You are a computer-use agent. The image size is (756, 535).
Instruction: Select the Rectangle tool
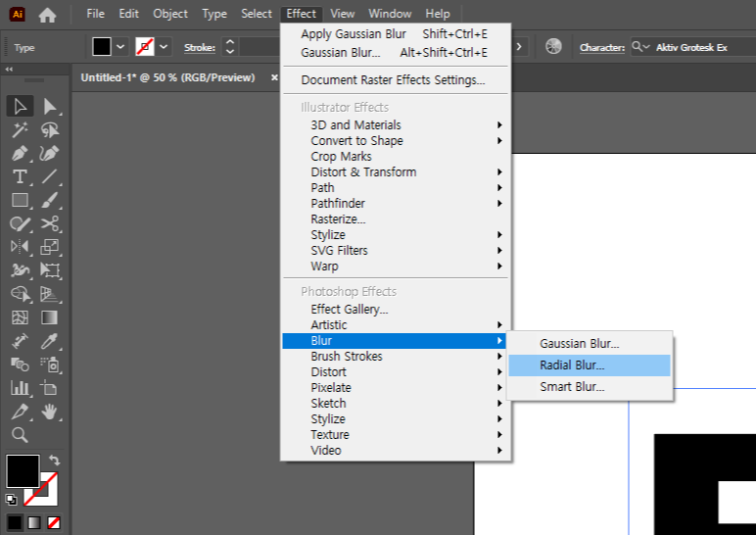click(20, 200)
